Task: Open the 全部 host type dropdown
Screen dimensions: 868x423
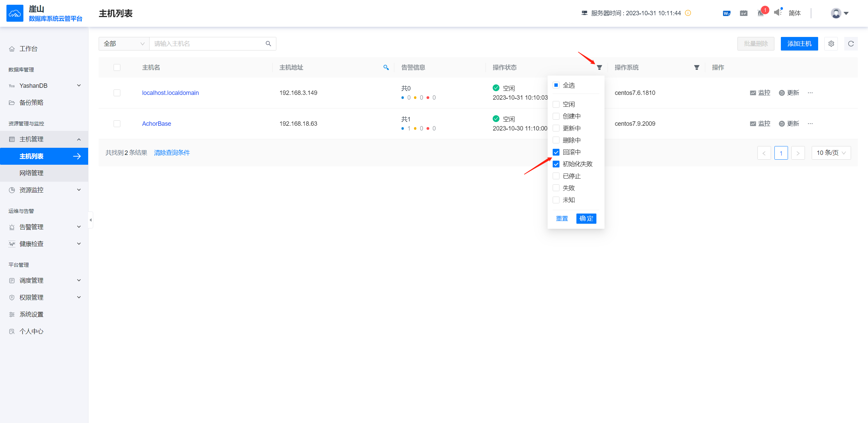Action: click(x=124, y=44)
